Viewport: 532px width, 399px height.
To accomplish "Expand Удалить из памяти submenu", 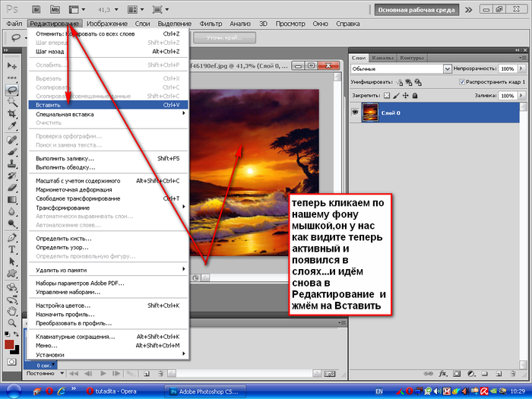I will coord(109,270).
